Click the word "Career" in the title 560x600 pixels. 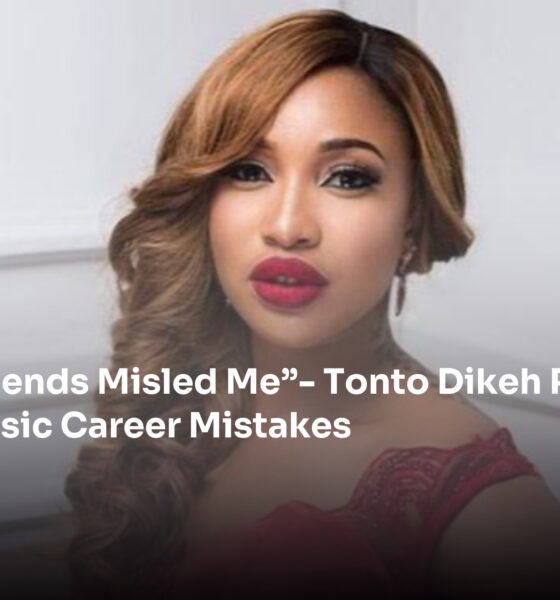[x=121, y=426]
